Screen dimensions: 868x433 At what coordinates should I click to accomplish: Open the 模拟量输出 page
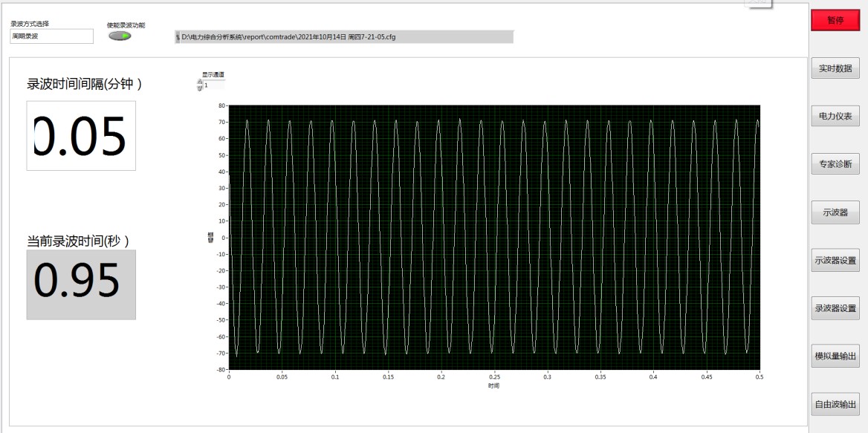pos(835,357)
